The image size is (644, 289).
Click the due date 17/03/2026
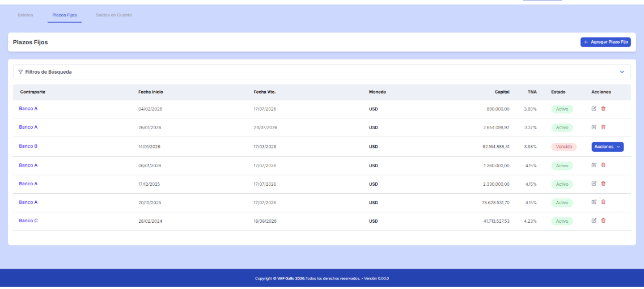pos(265,147)
